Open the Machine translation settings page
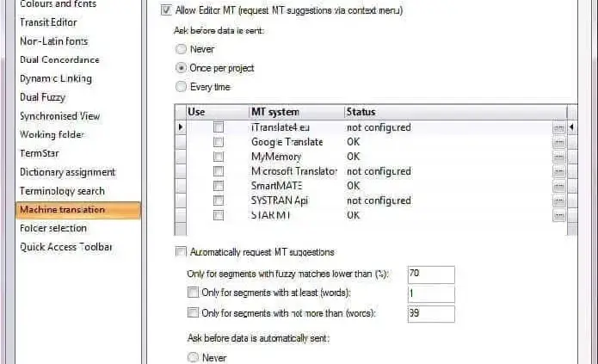Screen dimensions: 598x364 point(63,210)
